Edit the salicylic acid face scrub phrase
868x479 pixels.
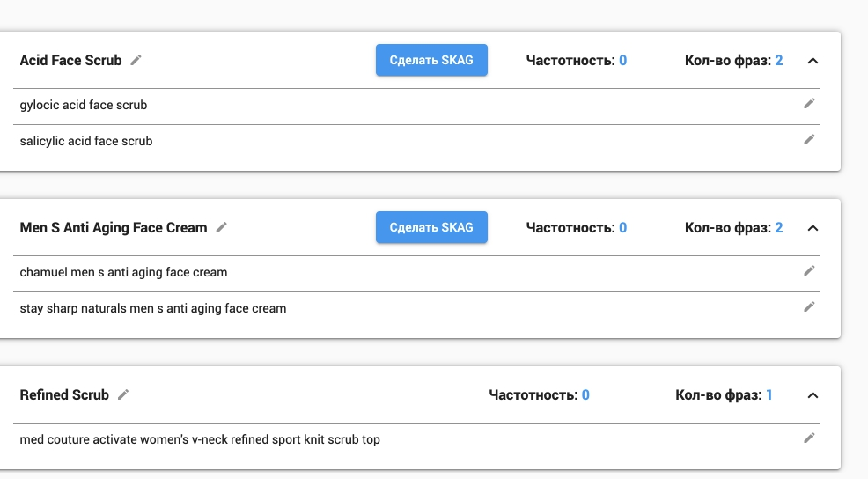pyautogui.click(x=810, y=139)
